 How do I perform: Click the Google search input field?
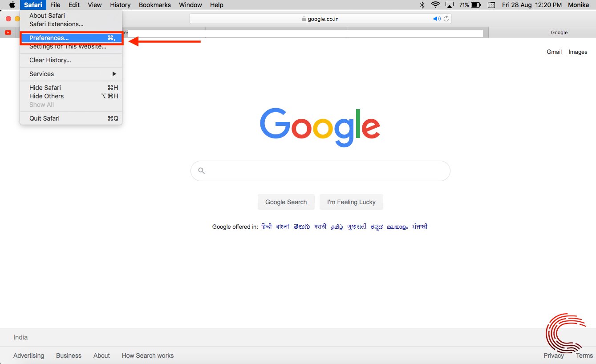tap(320, 171)
